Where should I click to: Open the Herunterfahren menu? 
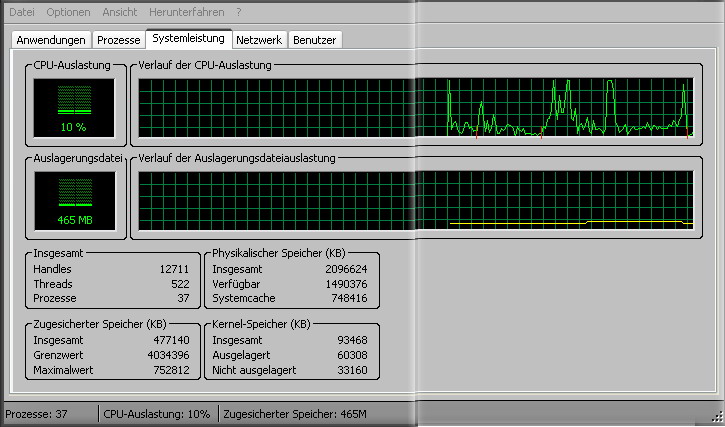[188, 12]
